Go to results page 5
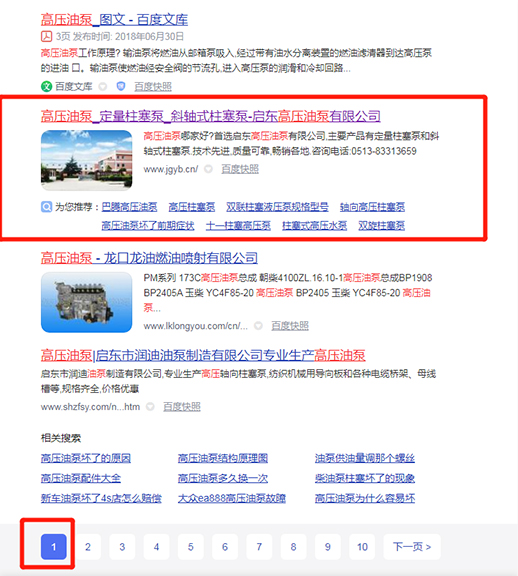The image size is (518, 576). [x=191, y=547]
